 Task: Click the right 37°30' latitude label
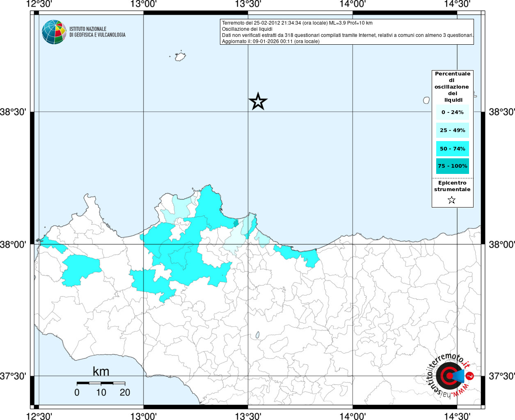click(x=501, y=376)
